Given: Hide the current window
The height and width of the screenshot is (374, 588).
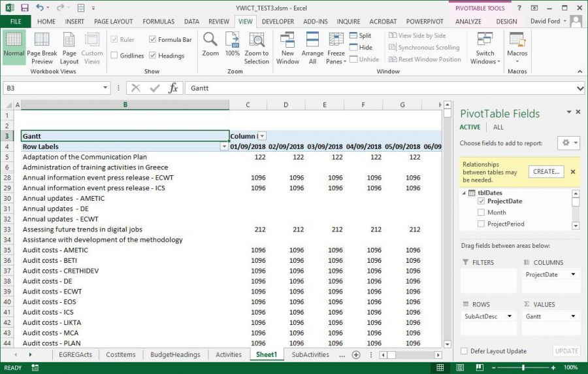Looking at the screenshot, I should pos(361,47).
